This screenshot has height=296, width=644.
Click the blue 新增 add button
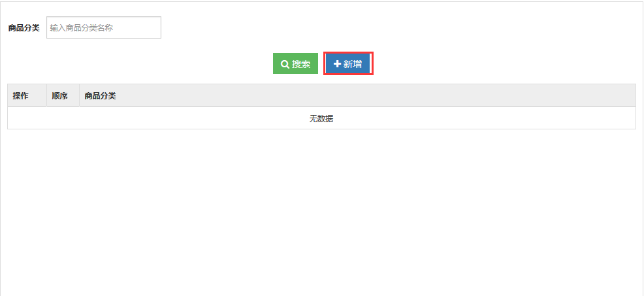point(348,63)
